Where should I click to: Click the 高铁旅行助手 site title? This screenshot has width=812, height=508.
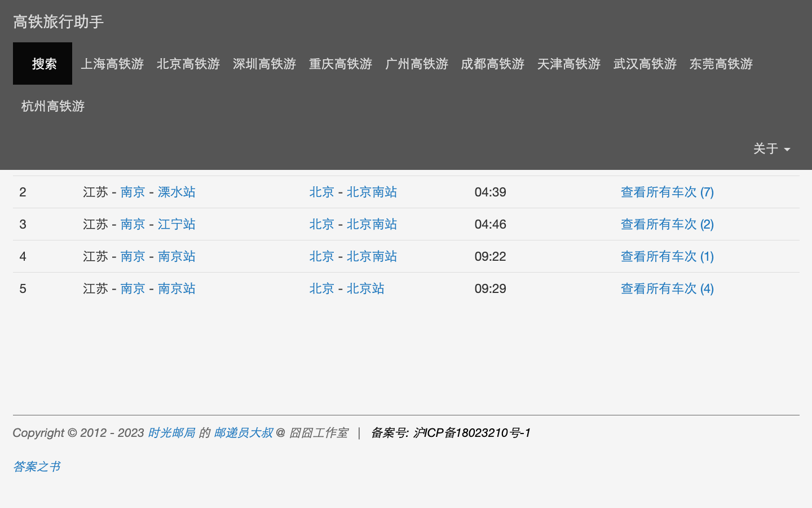pos(59,22)
